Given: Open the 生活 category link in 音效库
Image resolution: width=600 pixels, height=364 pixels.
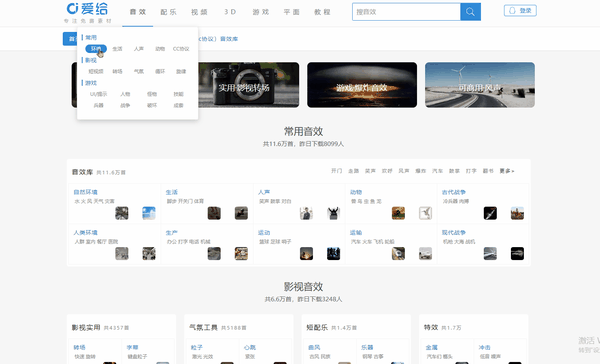Looking at the screenshot, I should (171, 192).
